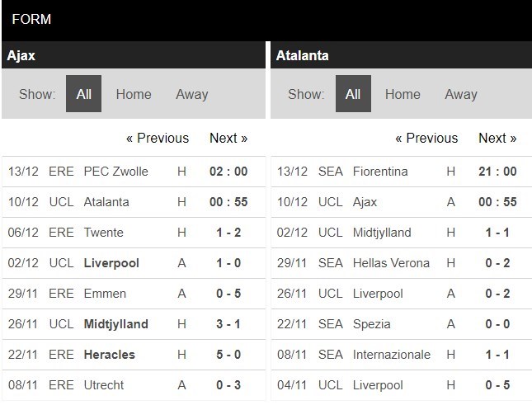
Task: Select the All tab under Ajax
Action: [x=83, y=94]
